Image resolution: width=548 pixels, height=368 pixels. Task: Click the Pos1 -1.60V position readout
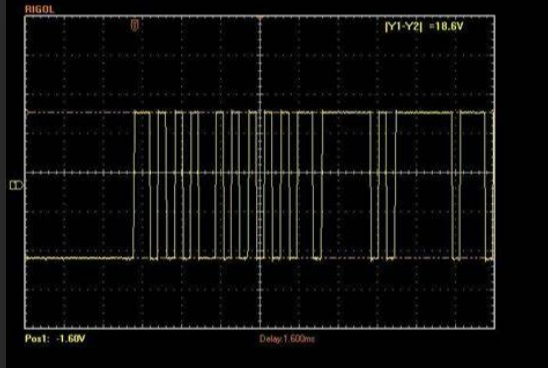tap(55, 338)
